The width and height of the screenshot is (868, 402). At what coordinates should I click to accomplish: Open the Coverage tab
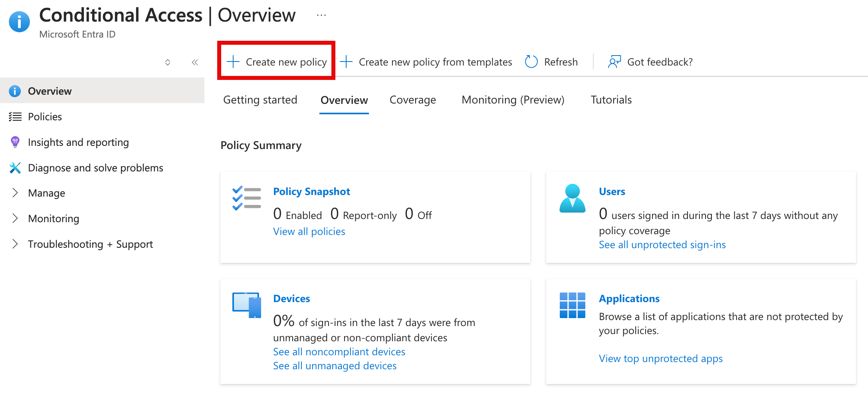(x=412, y=100)
